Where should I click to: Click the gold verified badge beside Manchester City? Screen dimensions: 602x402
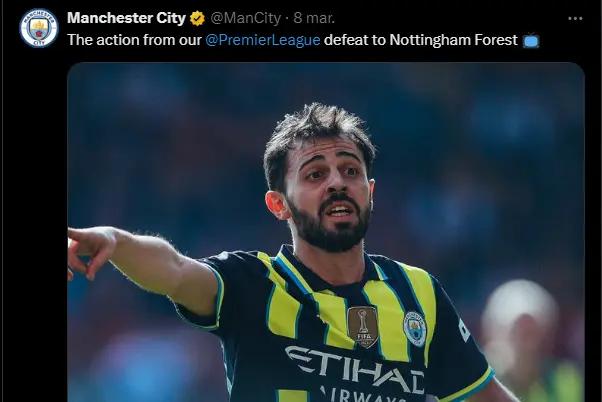[x=197, y=18]
